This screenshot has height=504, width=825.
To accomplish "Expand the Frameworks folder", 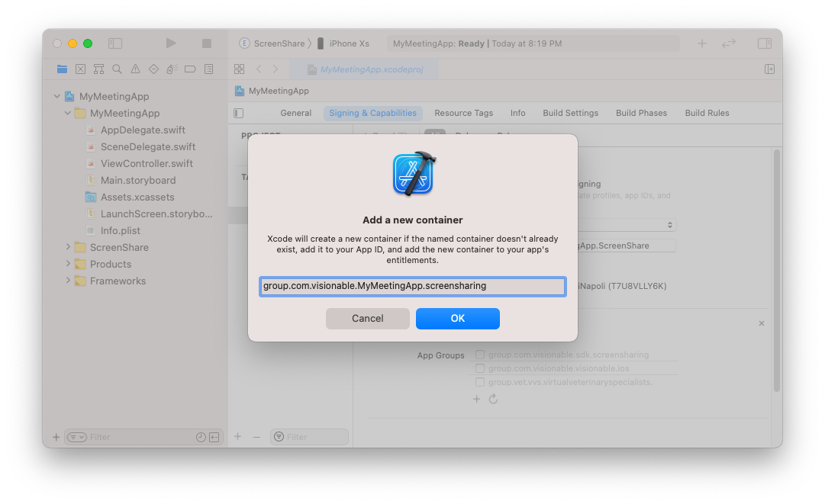I will [x=68, y=281].
